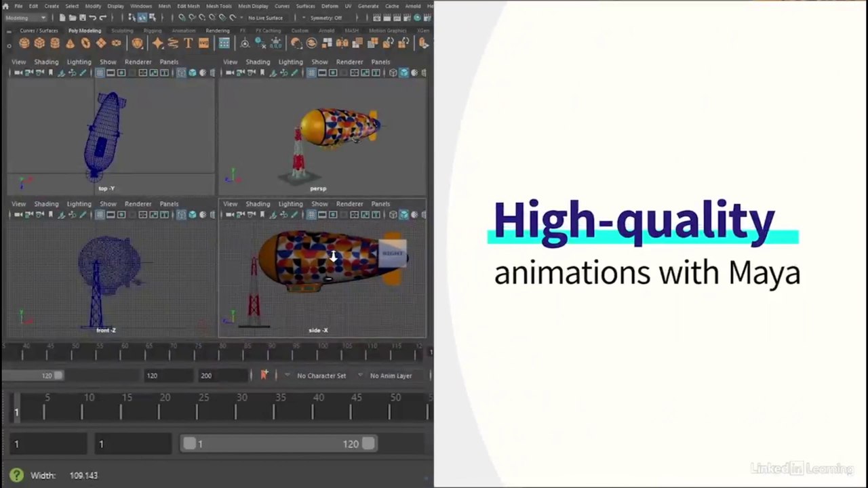Click the animation end field showing 200
The width and height of the screenshot is (868, 488).
click(222, 375)
